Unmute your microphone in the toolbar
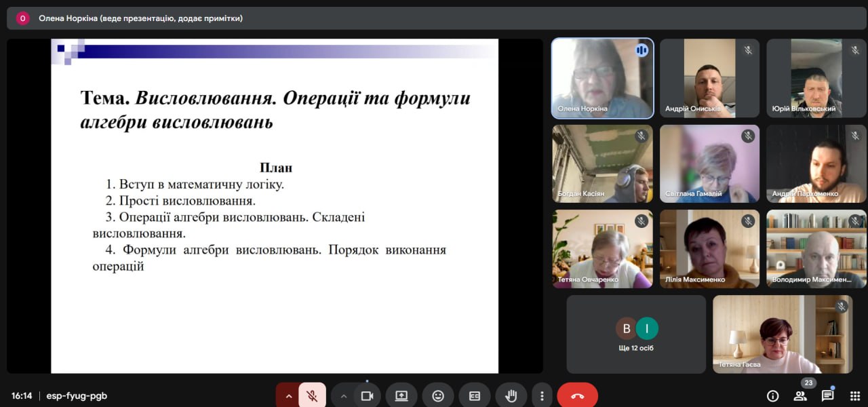Screen dimensions: 868x407 [312, 396]
